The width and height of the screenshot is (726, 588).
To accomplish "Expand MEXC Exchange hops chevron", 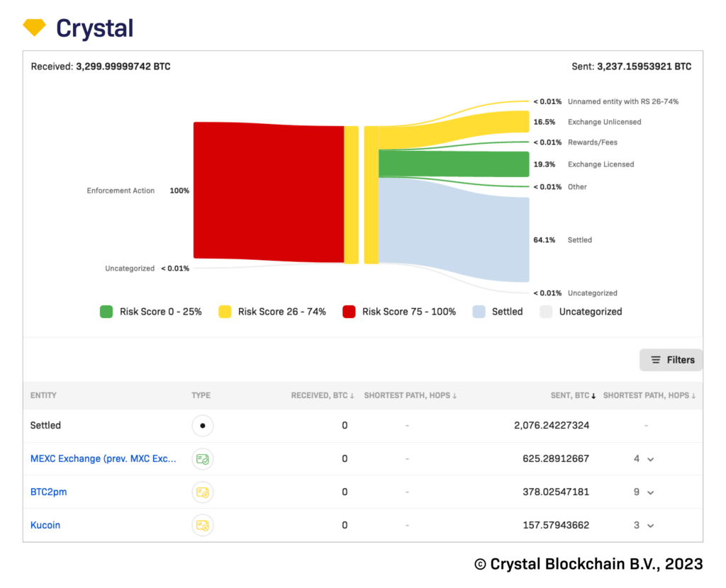I will (x=651, y=460).
